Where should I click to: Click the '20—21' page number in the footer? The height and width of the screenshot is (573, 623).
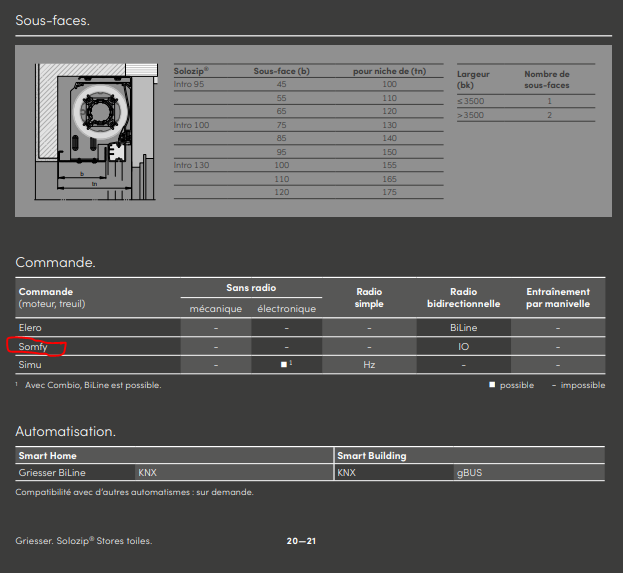tap(301, 541)
